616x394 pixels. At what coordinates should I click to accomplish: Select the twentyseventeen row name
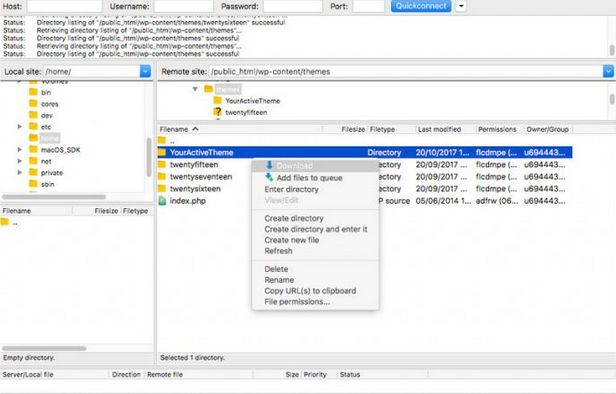click(x=201, y=177)
